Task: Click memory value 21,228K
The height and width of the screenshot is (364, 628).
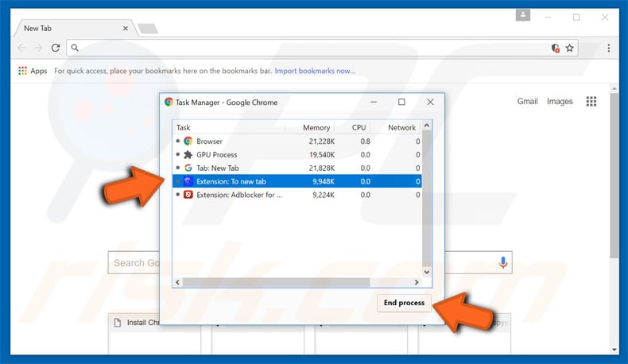Action: click(322, 141)
